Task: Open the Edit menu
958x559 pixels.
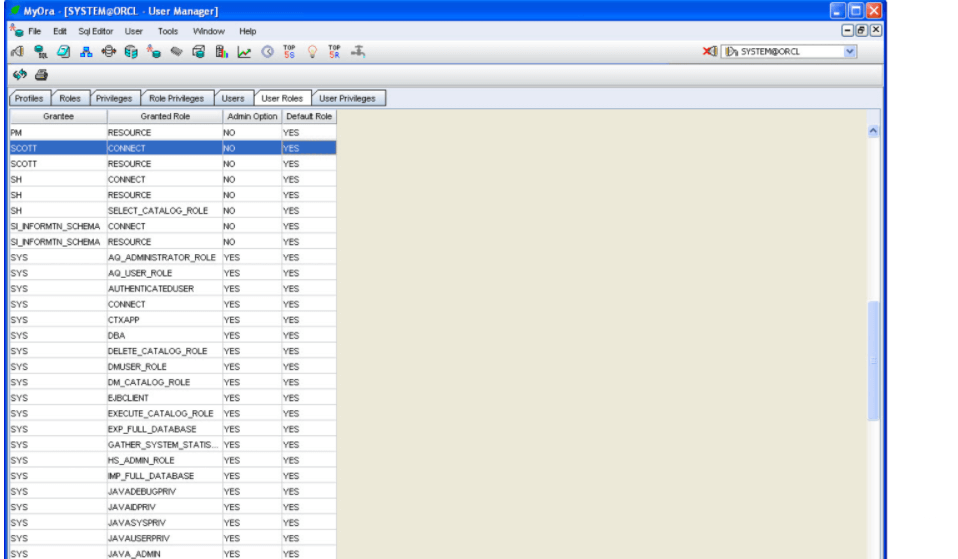Action: [60, 31]
